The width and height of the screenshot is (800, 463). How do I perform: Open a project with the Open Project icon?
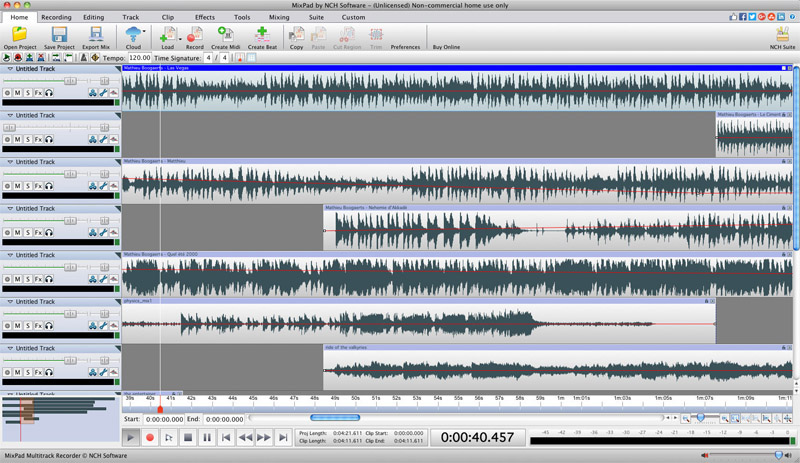(x=20, y=34)
